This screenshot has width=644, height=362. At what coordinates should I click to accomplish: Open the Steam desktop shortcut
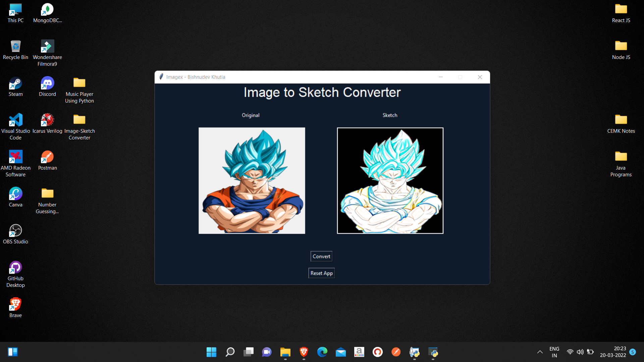pyautogui.click(x=15, y=86)
